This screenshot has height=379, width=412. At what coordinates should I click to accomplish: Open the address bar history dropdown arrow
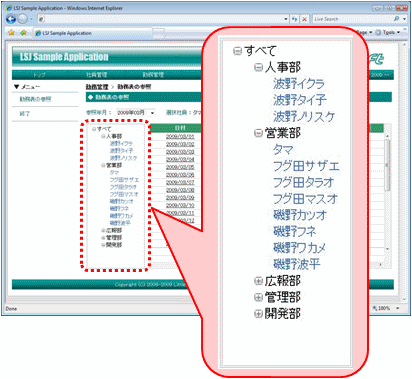point(286,19)
